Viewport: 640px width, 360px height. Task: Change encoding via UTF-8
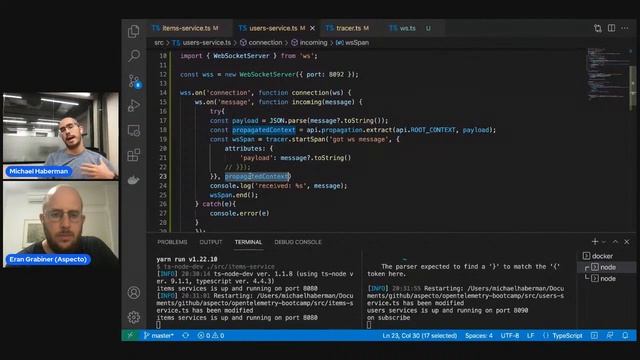tap(510, 336)
